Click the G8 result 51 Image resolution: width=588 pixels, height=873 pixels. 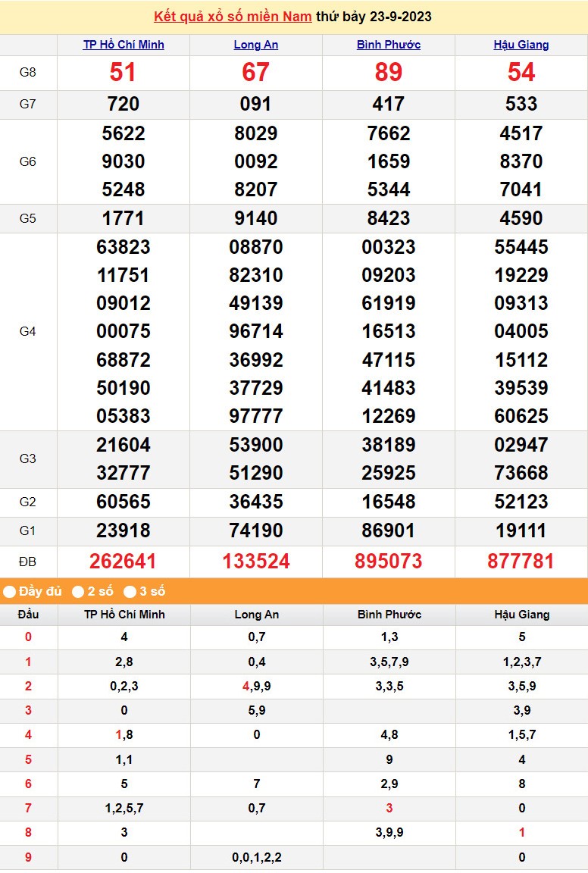[124, 73]
